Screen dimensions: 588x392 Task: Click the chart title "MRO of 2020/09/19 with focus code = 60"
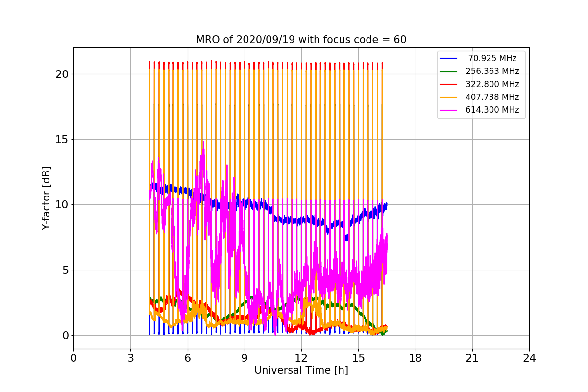(x=301, y=40)
